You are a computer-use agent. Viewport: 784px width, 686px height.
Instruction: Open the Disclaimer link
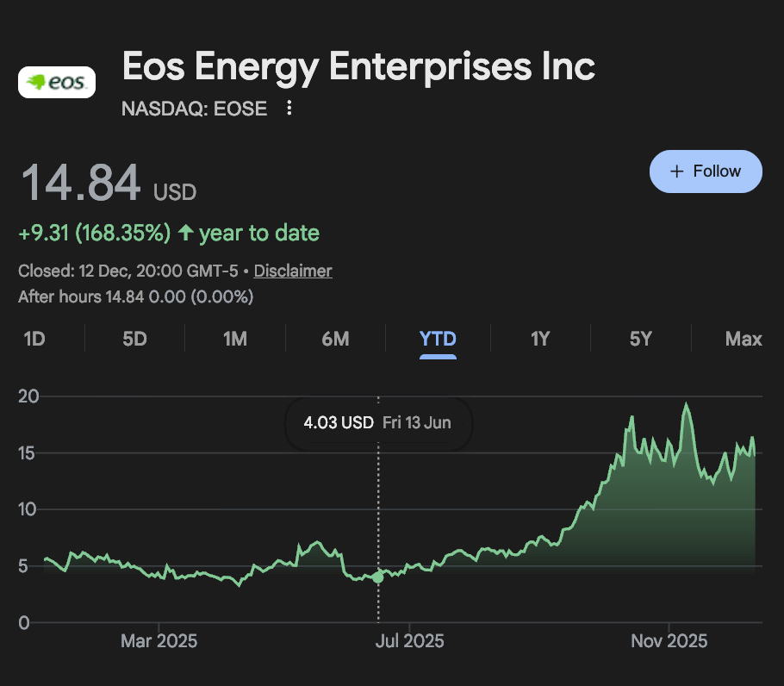coord(293,271)
